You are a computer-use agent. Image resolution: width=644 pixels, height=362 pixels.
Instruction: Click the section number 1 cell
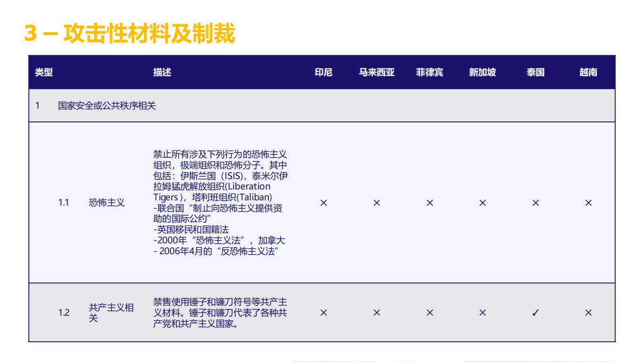pos(37,105)
